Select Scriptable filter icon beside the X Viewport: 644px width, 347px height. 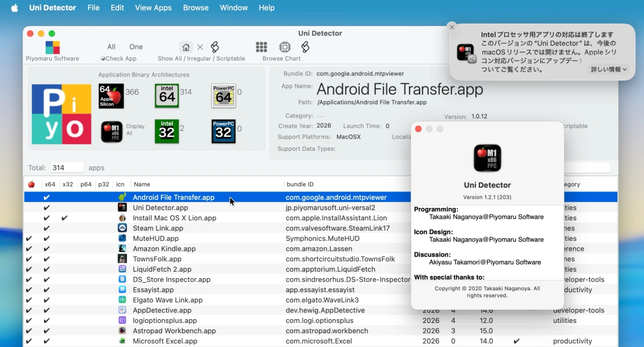click(x=215, y=47)
